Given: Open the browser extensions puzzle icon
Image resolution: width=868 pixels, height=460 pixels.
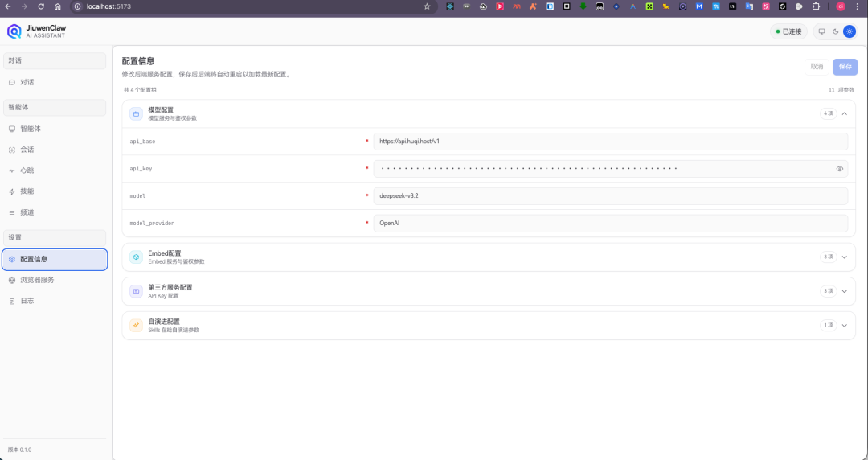Looking at the screenshot, I should (x=816, y=6).
